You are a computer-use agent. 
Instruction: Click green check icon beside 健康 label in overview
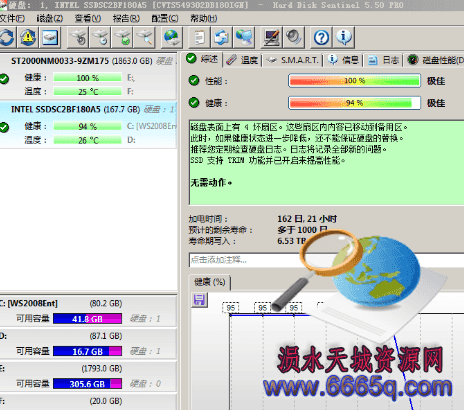[194, 103]
